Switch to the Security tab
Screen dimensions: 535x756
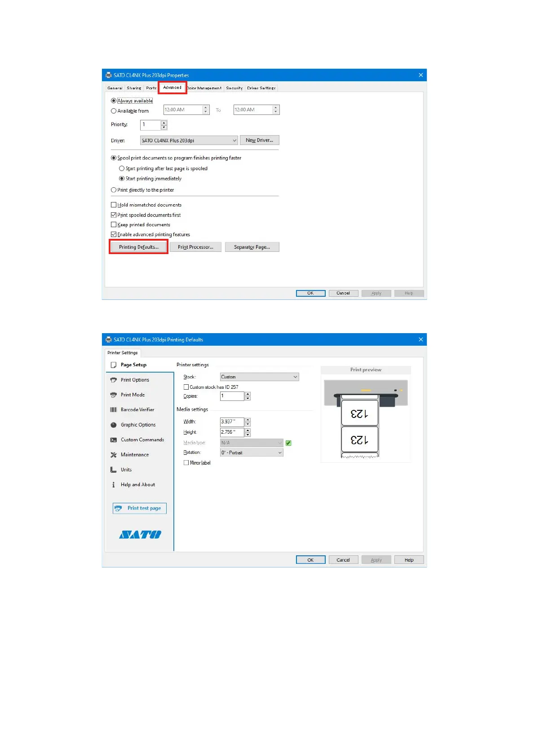coord(234,88)
